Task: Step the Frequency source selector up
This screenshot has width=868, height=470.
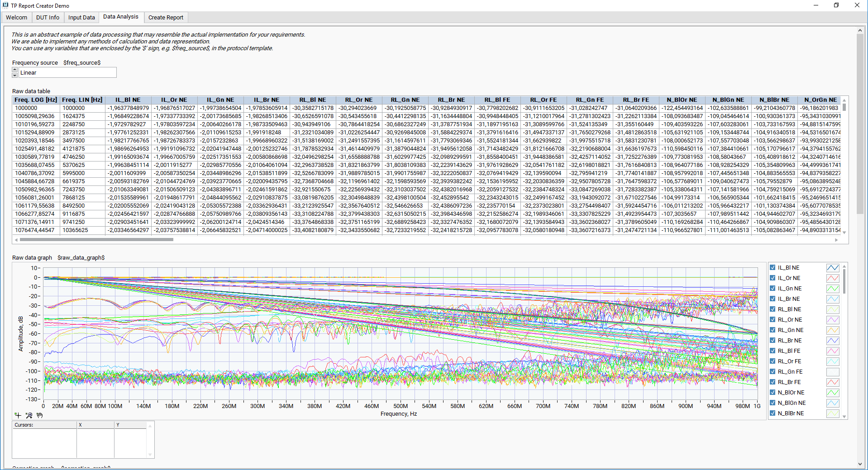Action: pos(14,70)
